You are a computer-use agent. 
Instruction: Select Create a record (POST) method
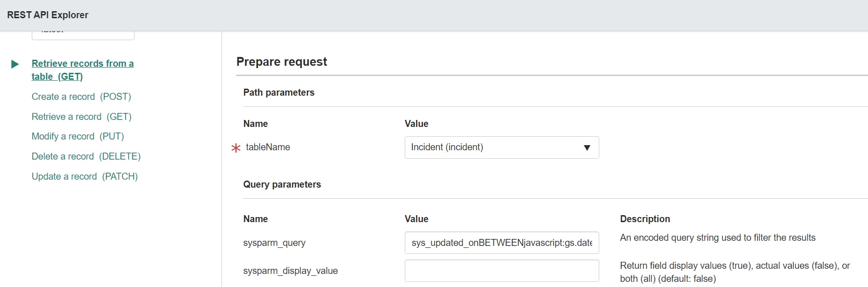pyautogui.click(x=81, y=97)
